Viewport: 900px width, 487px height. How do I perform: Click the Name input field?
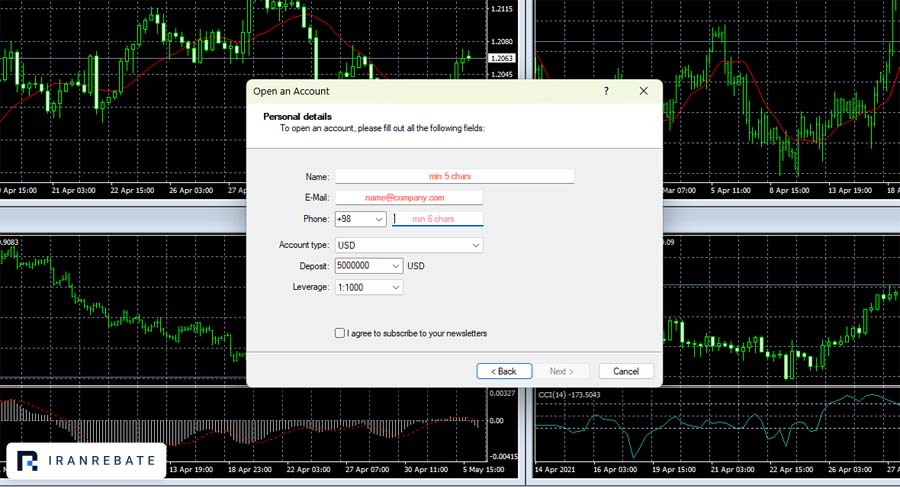[454, 176]
